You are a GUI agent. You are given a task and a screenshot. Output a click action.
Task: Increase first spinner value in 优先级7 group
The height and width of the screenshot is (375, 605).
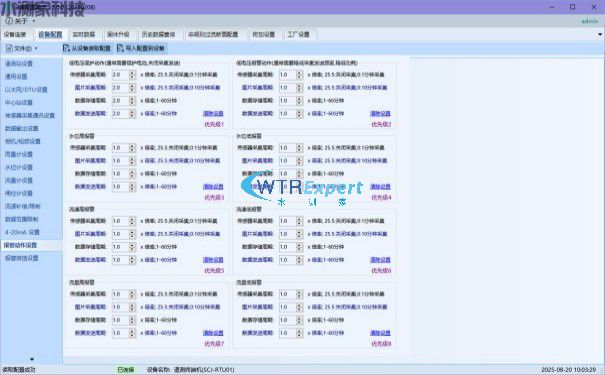tap(132, 292)
